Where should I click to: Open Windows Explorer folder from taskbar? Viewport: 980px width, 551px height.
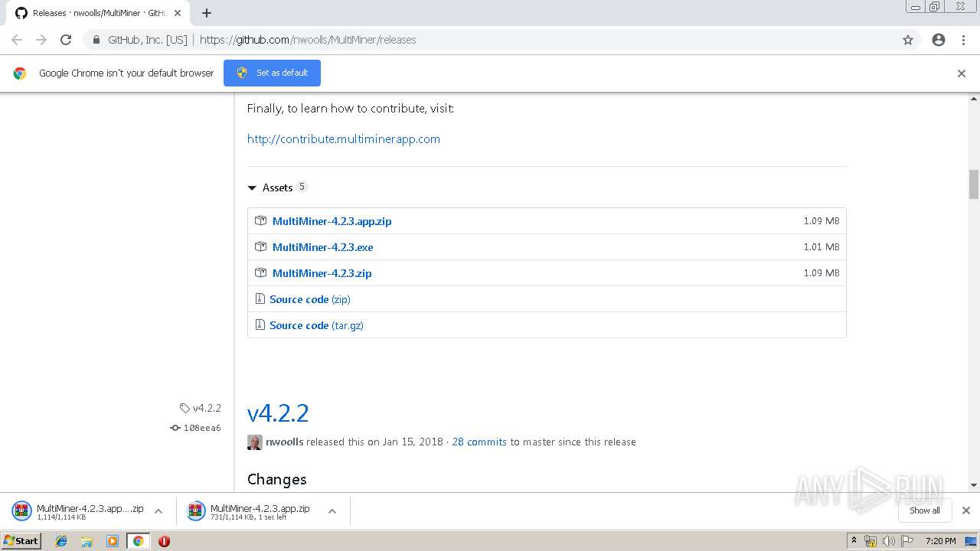click(x=87, y=541)
